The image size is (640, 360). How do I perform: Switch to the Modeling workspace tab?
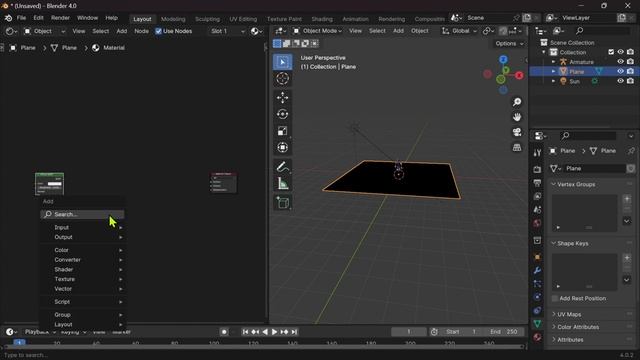(173, 19)
